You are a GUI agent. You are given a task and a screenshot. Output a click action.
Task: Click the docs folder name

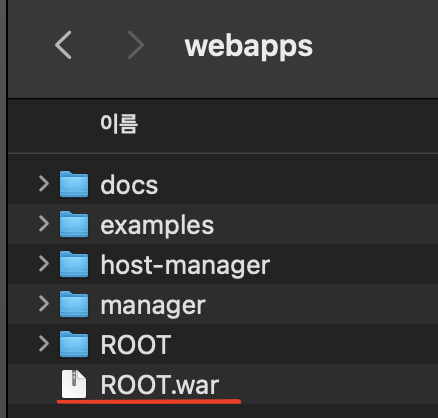click(129, 185)
